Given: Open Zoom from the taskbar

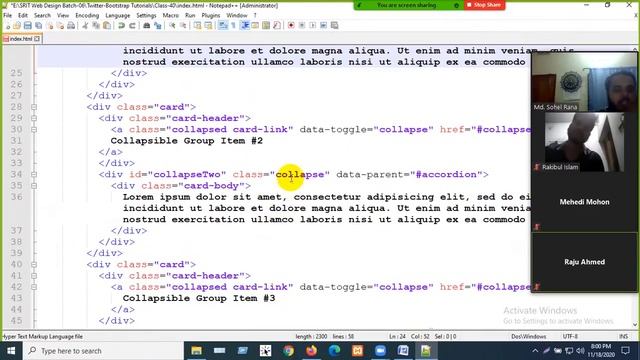Looking at the screenshot, I should pos(380,351).
